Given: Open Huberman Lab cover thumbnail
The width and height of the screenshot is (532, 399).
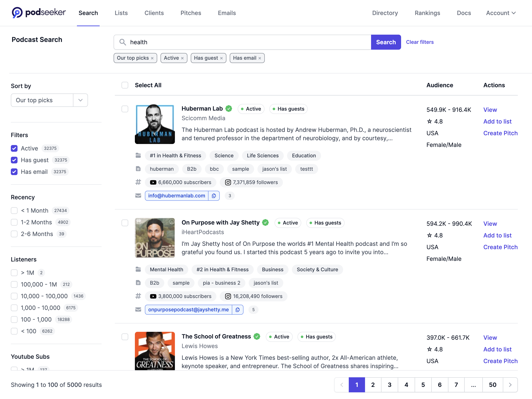Looking at the screenshot, I should [155, 124].
